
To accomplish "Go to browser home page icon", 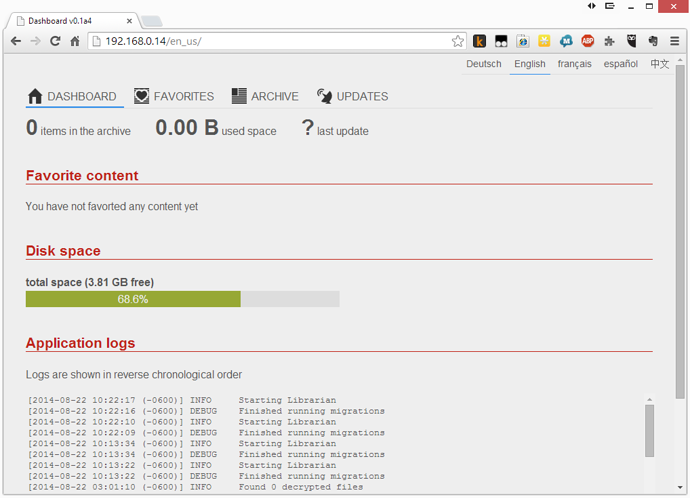I will [x=75, y=41].
